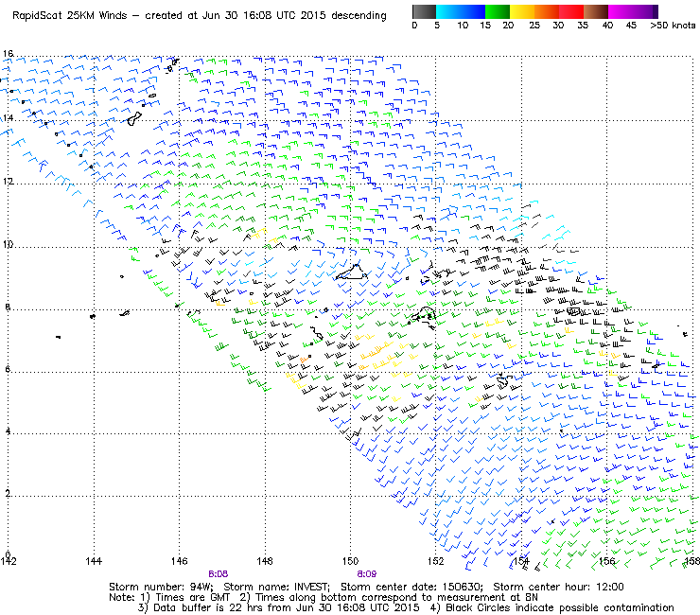Image resolution: width=700 pixels, height=615 pixels.
Task: Click the latitude axis label '12'
Action: [x=9, y=182]
